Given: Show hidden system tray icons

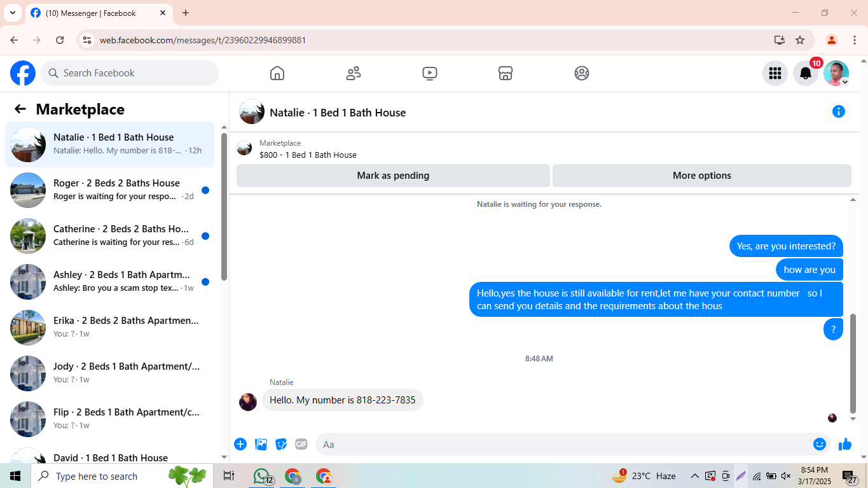Looking at the screenshot, I should pyautogui.click(x=694, y=476).
